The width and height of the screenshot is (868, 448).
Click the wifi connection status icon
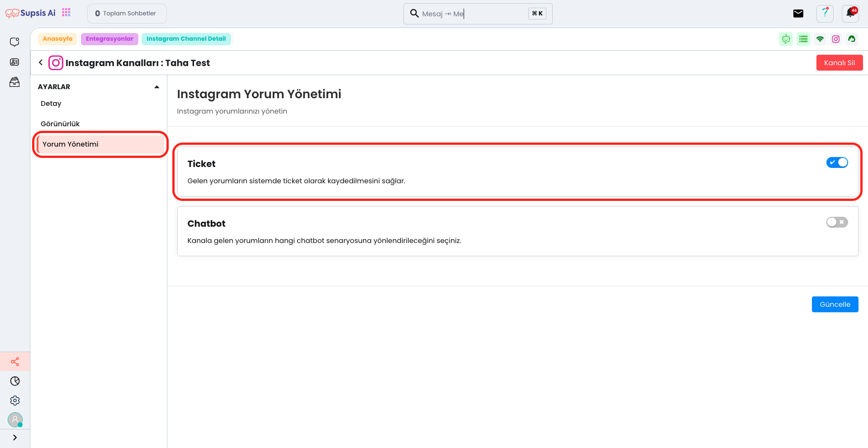click(x=820, y=39)
